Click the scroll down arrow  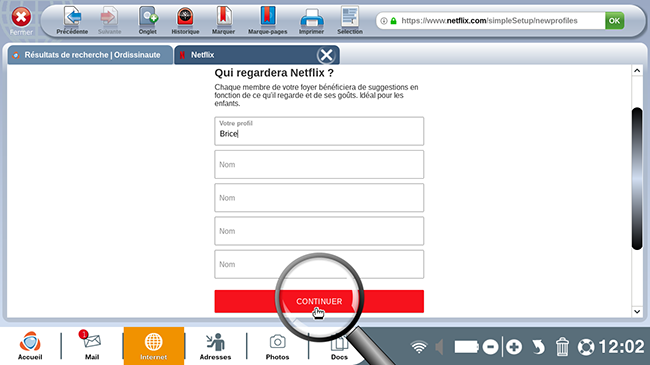pyautogui.click(x=637, y=311)
